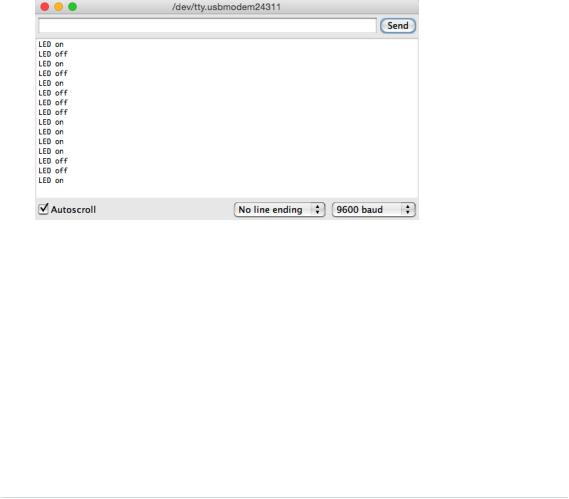
Task: Minimize window with the yellow button
Action: [x=58, y=7]
